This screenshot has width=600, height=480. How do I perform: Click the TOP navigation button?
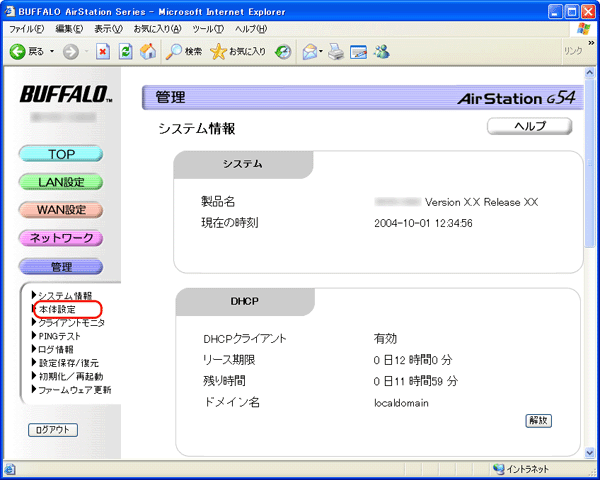coord(61,154)
